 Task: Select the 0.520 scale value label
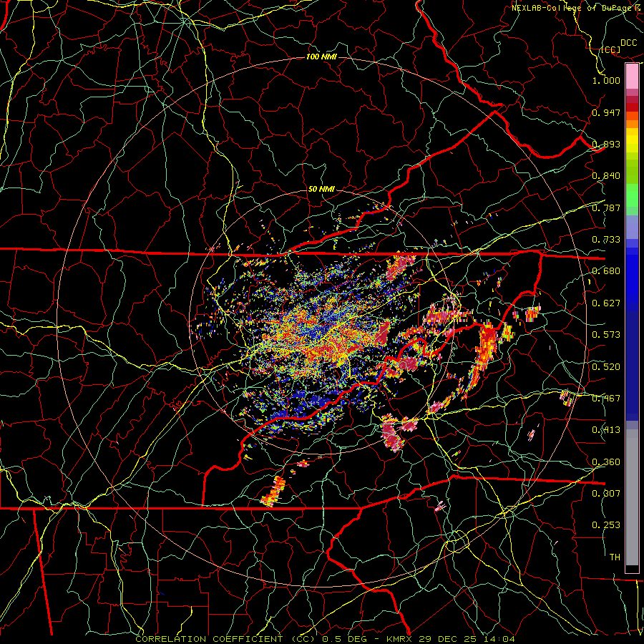tap(606, 367)
